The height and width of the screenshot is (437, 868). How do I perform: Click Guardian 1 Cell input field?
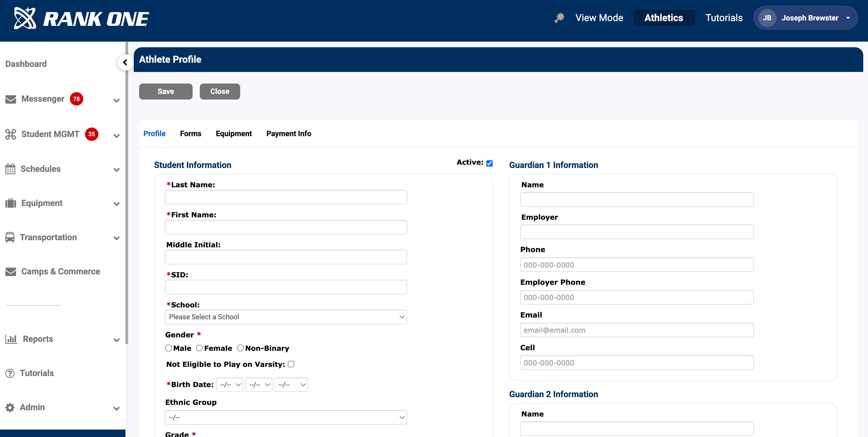pos(636,363)
